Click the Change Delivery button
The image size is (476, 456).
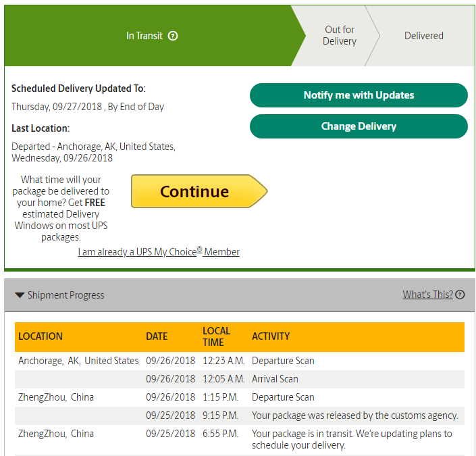tap(359, 126)
